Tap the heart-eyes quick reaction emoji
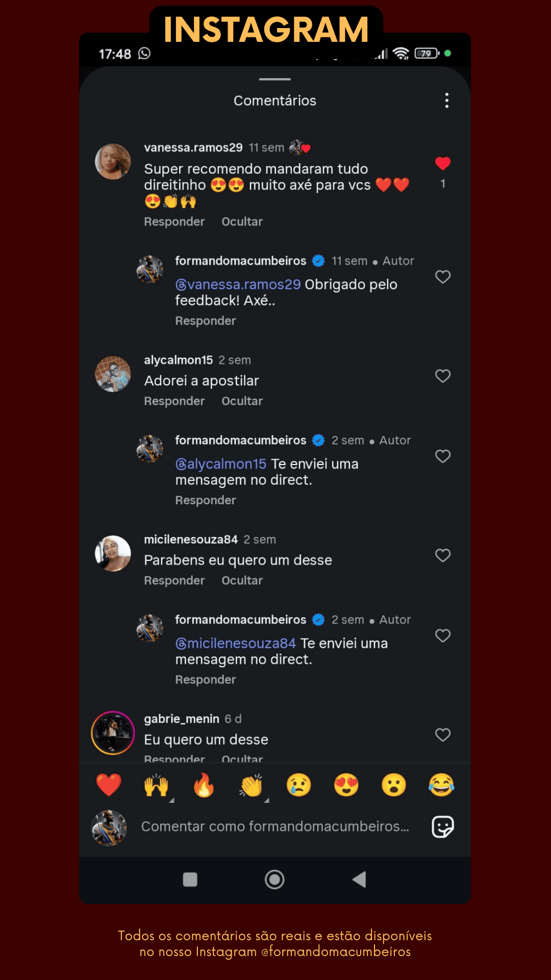551x980 pixels. 346,785
